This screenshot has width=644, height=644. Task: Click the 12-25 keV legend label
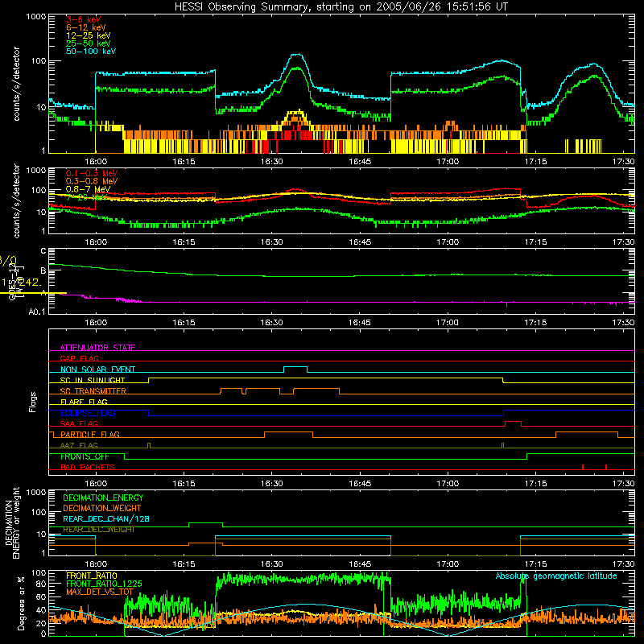point(88,35)
